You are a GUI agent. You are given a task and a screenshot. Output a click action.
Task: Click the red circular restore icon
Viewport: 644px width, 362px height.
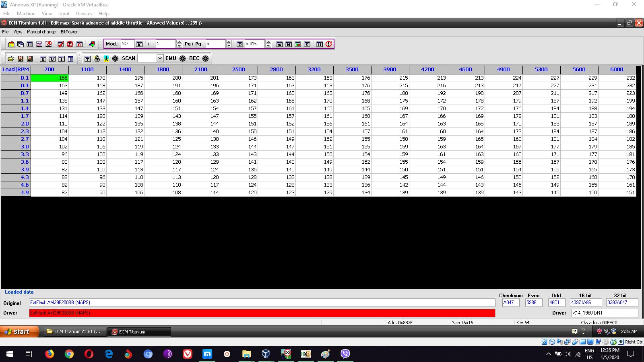pos(329,44)
